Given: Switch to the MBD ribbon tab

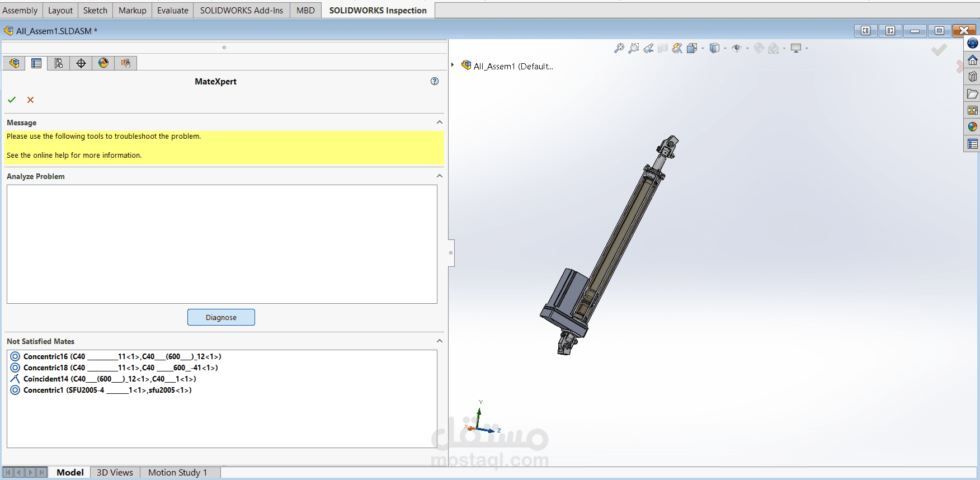Looking at the screenshot, I should [x=305, y=10].
